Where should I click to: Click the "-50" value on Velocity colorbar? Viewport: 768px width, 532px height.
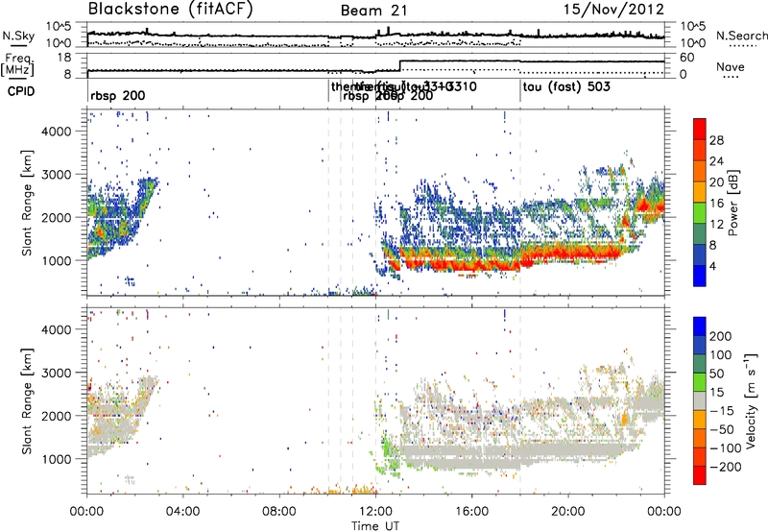pyautogui.click(x=723, y=429)
